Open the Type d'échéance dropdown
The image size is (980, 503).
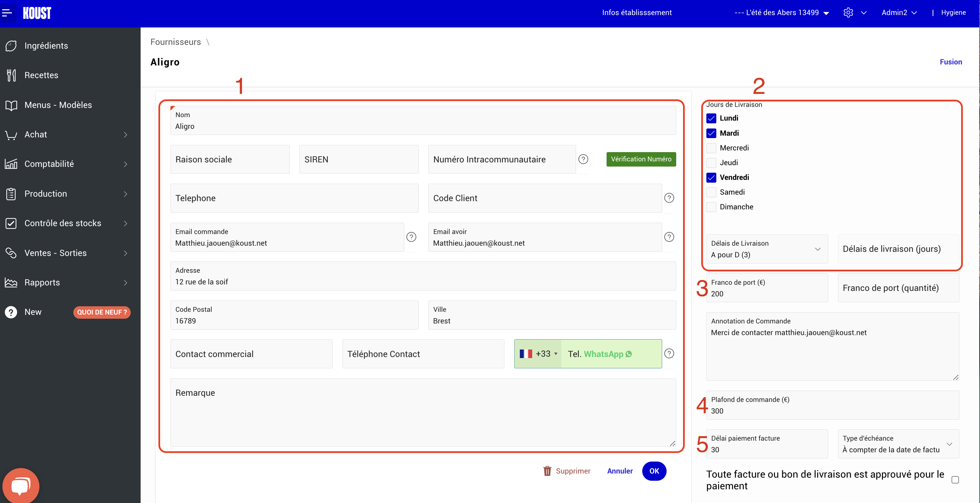tap(898, 444)
